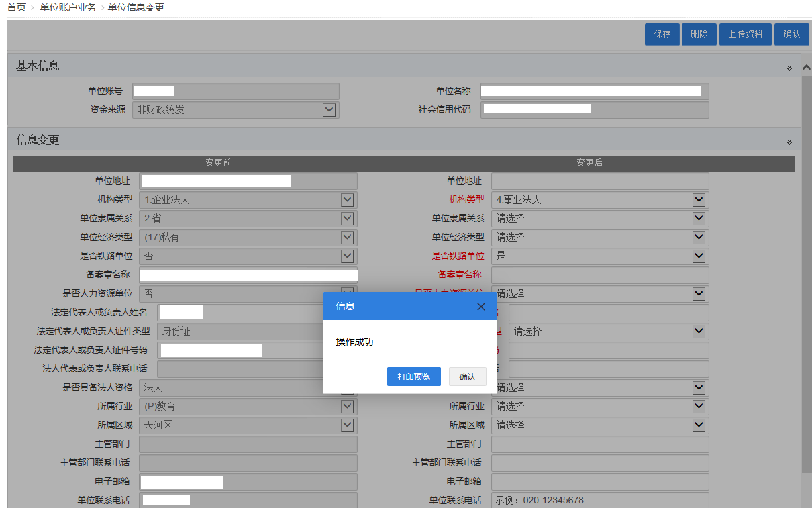Open the 变更后 机构类型 dropdown showing 4.事业法人

tap(699, 200)
